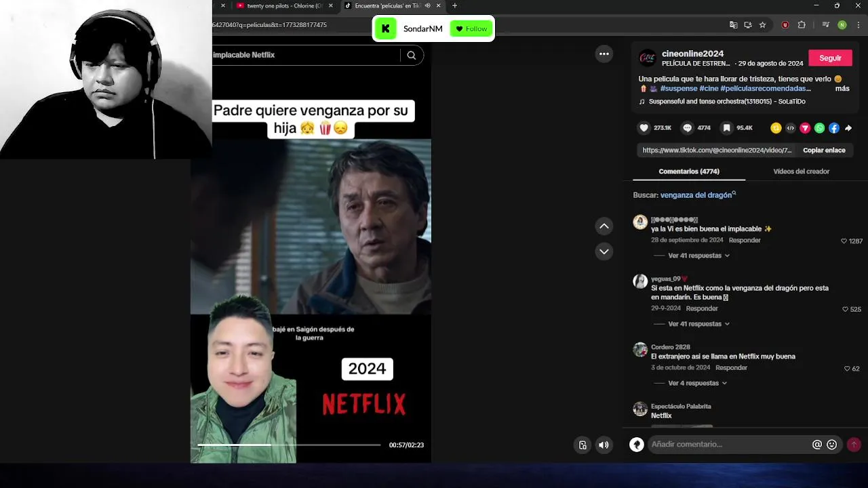Save video with the bookmark icon
The image size is (868, 488).
point(726,127)
